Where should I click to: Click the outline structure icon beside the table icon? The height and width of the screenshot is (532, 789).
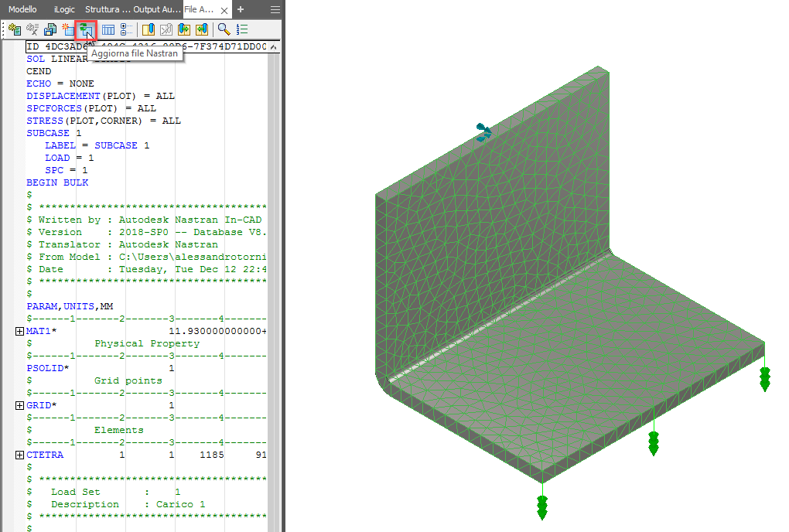(x=126, y=29)
